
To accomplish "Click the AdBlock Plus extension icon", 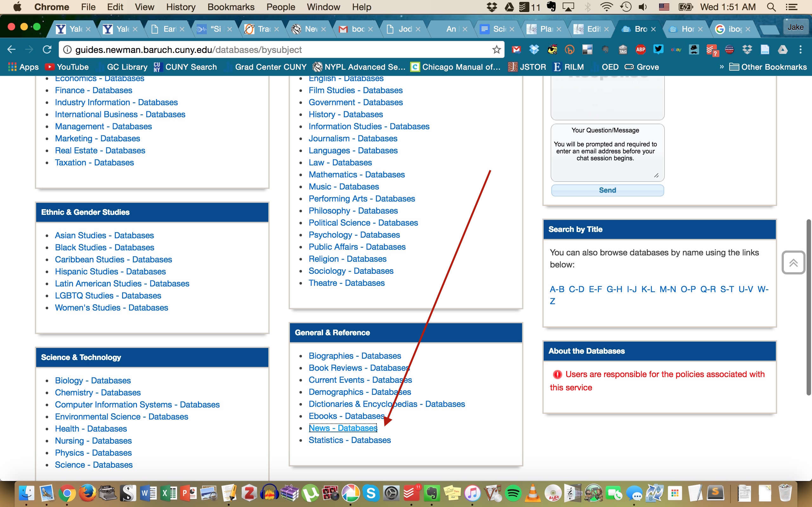I will [x=640, y=50].
